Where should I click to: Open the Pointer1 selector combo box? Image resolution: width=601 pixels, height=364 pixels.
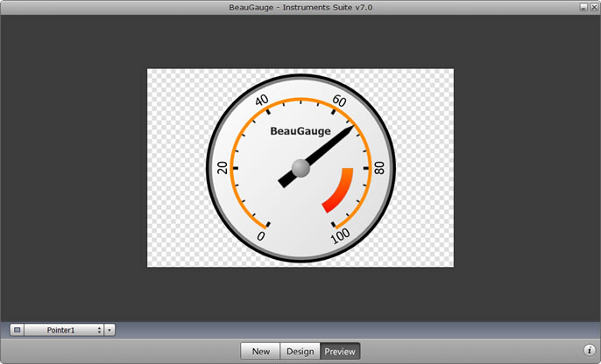(x=64, y=330)
